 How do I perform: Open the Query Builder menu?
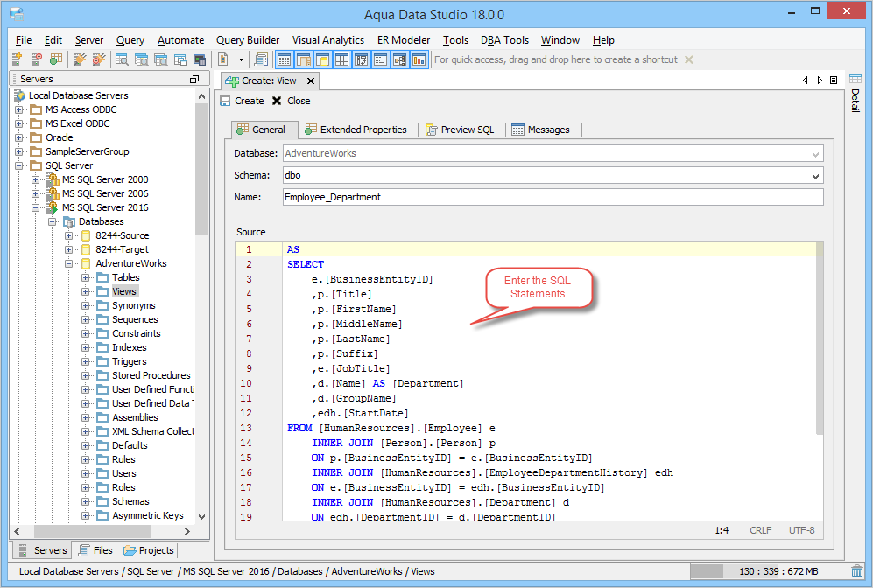pyautogui.click(x=248, y=40)
